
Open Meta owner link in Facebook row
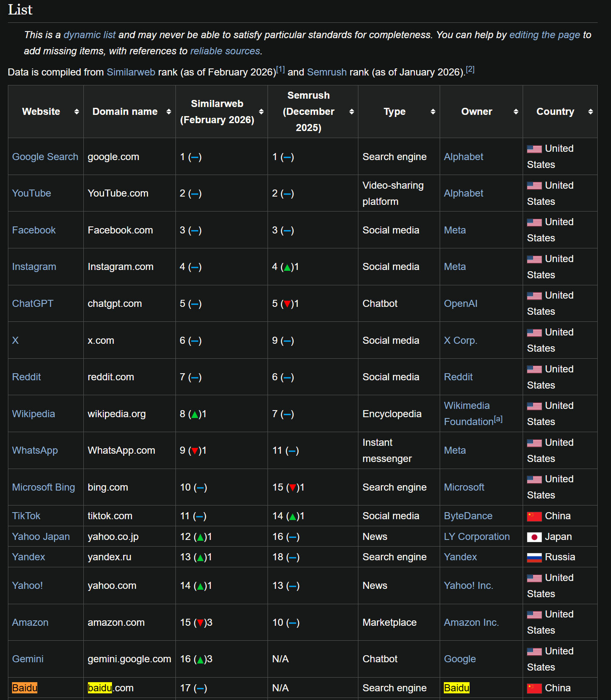coord(455,230)
